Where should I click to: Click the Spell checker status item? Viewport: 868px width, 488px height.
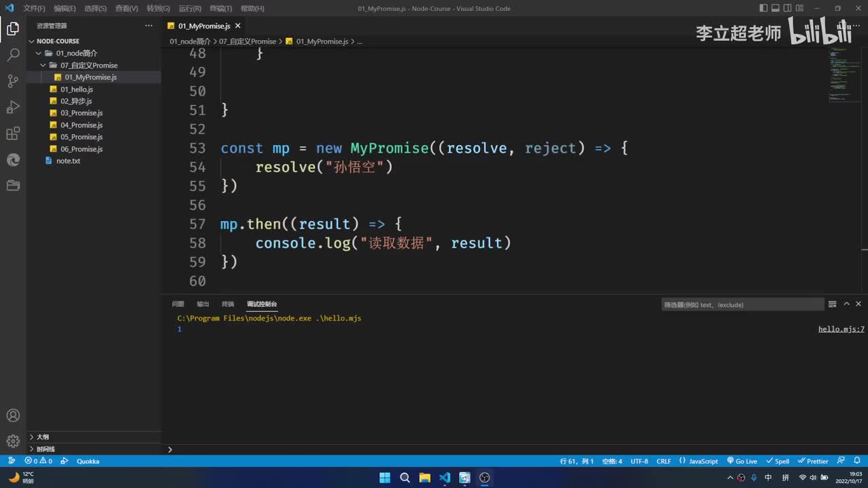tap(778, 461)
